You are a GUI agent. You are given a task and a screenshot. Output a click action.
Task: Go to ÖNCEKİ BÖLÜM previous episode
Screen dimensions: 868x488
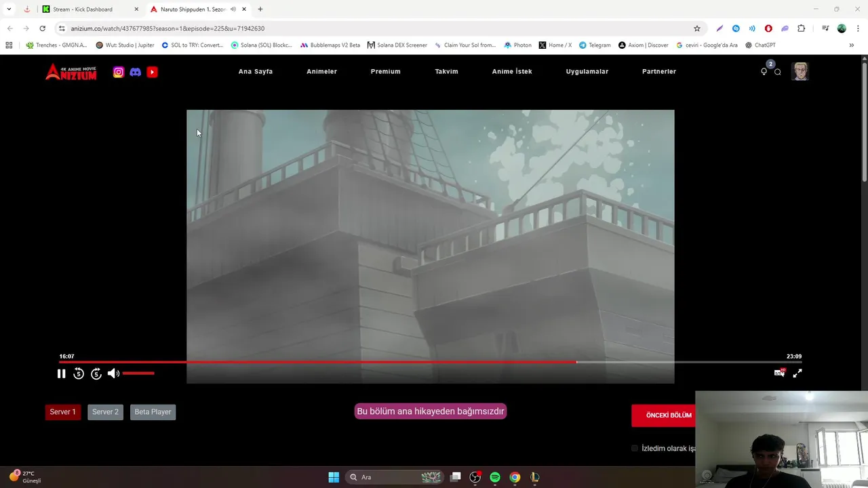tap(664, 415)
